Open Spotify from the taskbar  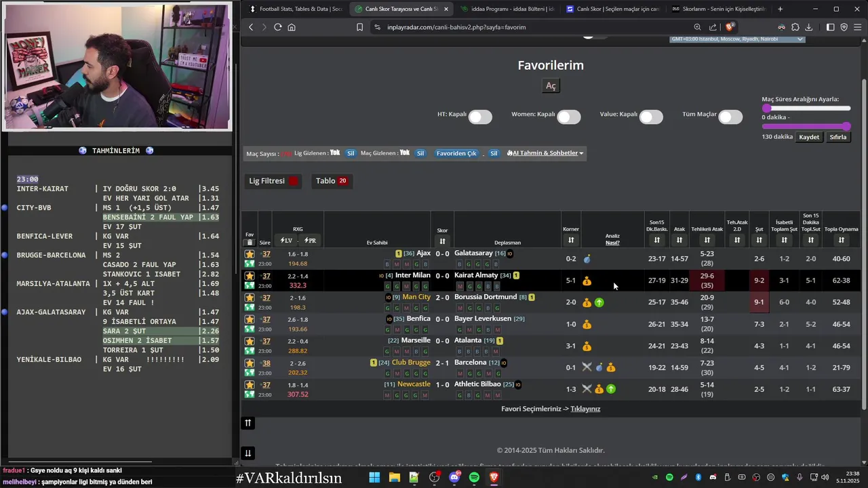tap(474, 477)
